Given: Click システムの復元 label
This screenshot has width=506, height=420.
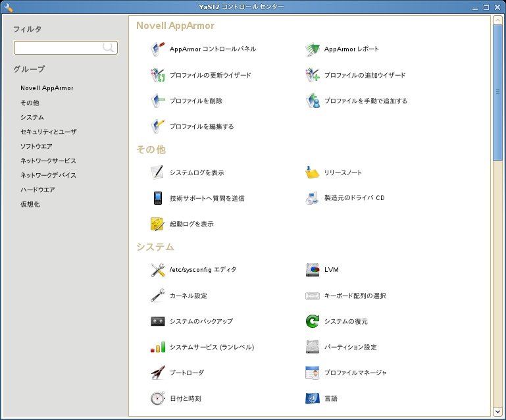Looking at the screenshot, I should pos(346,321).
